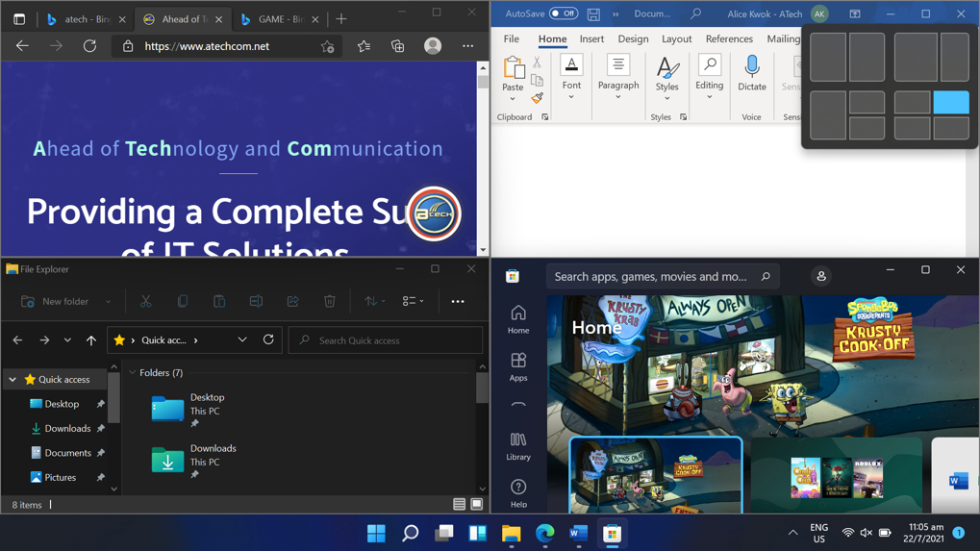Add this page to favorites in Edge
The width and height of the screenshot is (980, 552).
pyautogui.click(x=328, y=46)
